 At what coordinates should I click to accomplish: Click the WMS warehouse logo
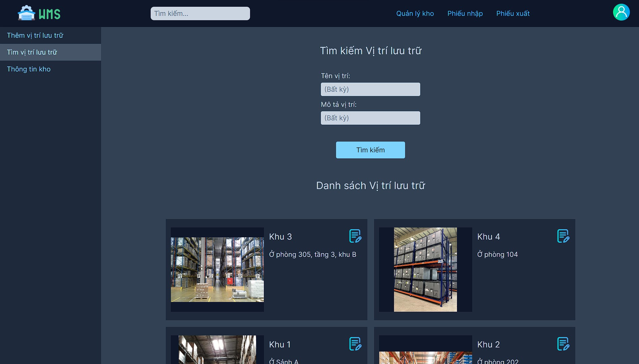tap(39, 13)
